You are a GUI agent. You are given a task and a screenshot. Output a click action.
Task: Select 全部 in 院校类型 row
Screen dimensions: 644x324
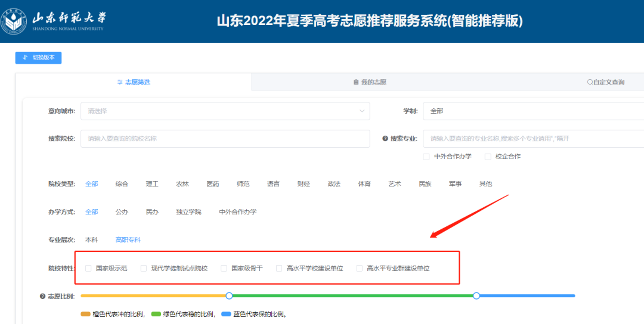pos(92,184)
